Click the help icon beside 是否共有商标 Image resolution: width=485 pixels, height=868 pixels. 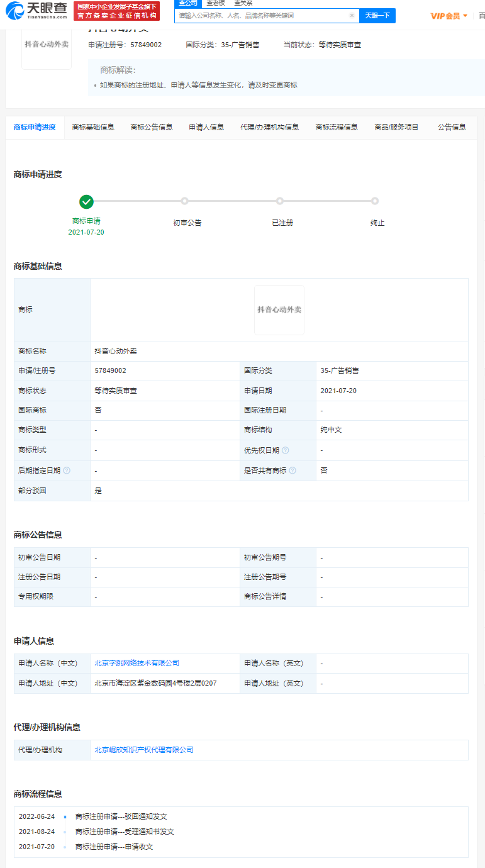tap(293, 470)
